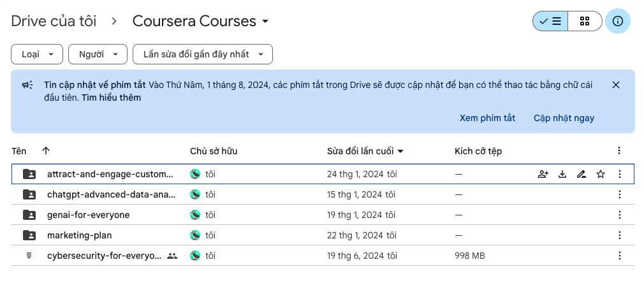The height and width of the screenshot is (283, 644).
Task: Click shared people icon on cybersecurity file
Action: click(x=172, y=256)
